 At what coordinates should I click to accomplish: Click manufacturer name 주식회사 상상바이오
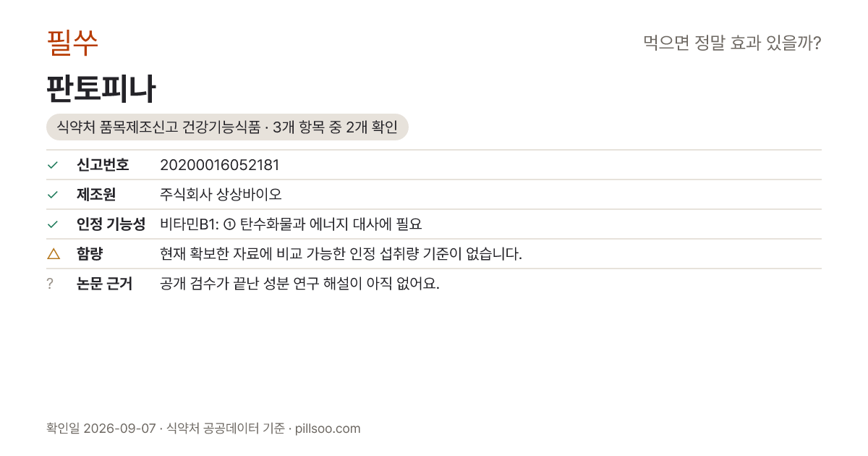[x=221, y=195]
